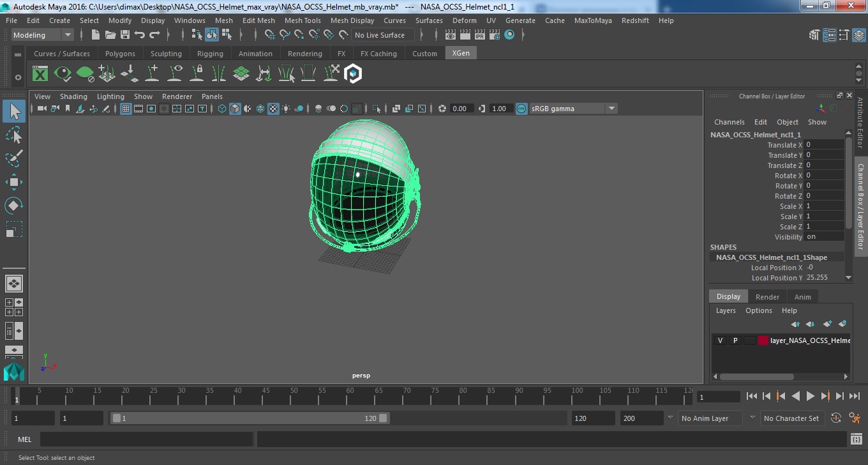Select the Lasso tool
The image size is (868, 465).
[x=14, y=135]
